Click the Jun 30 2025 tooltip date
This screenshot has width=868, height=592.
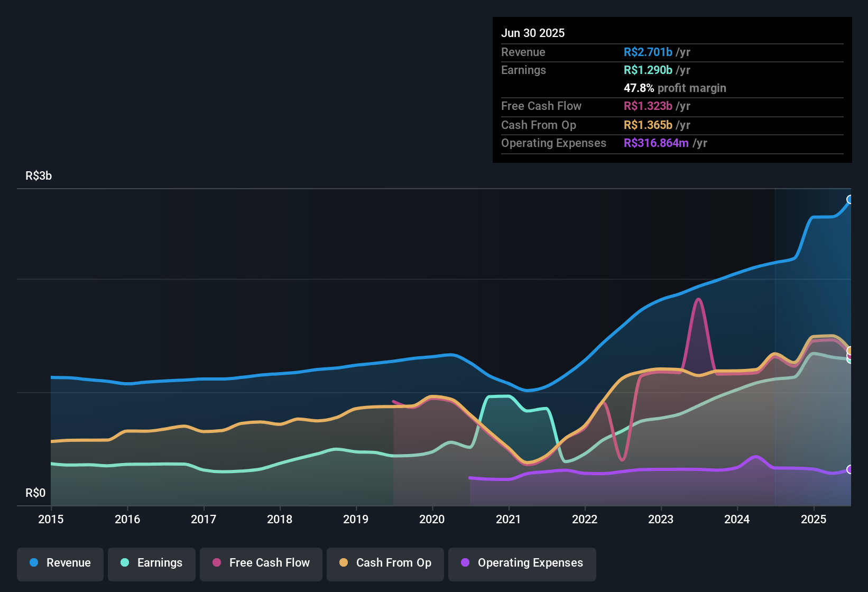click(533, 33)
